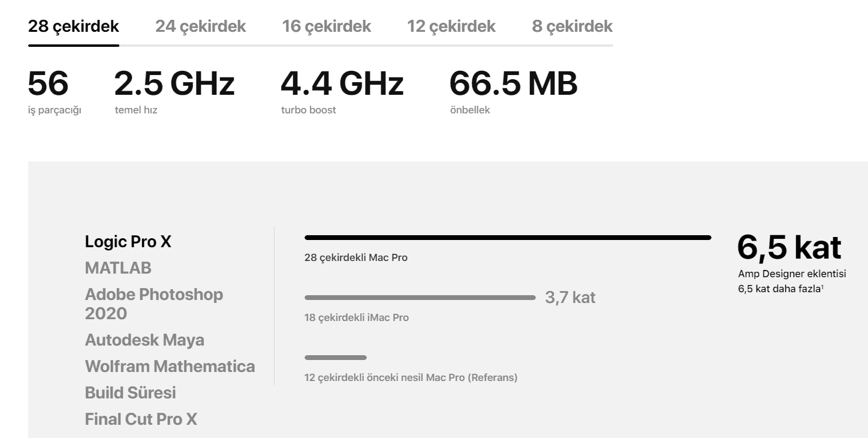Click the previous-generation Mac Pro reference bar
The width and height of the screenshot is (868, 438).
(x=335, y=358)
